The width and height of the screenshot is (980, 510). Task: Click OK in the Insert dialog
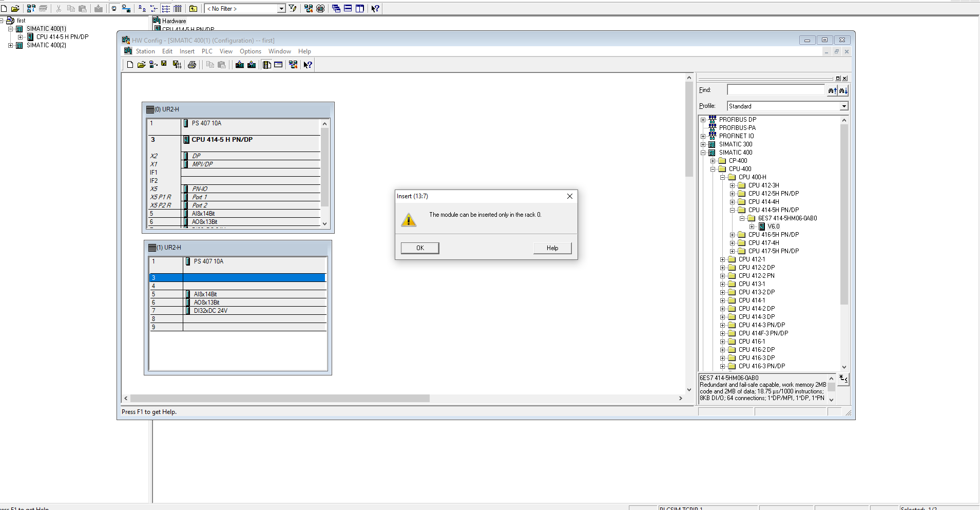tap(420, 248)
